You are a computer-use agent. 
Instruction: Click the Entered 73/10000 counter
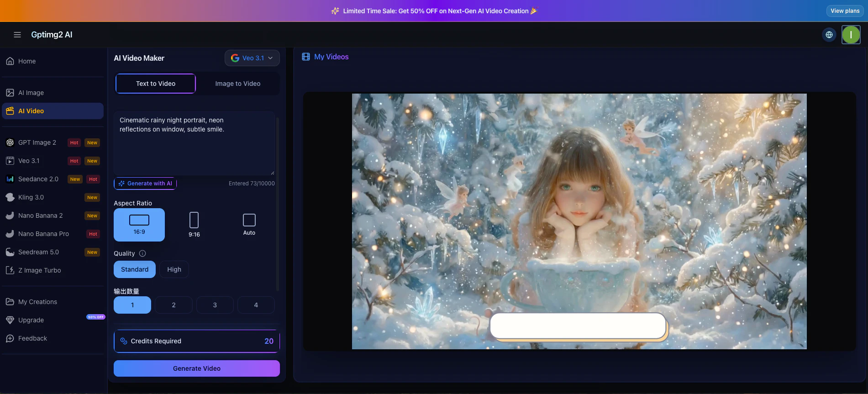pyautogui.click(x=252, y=184)
